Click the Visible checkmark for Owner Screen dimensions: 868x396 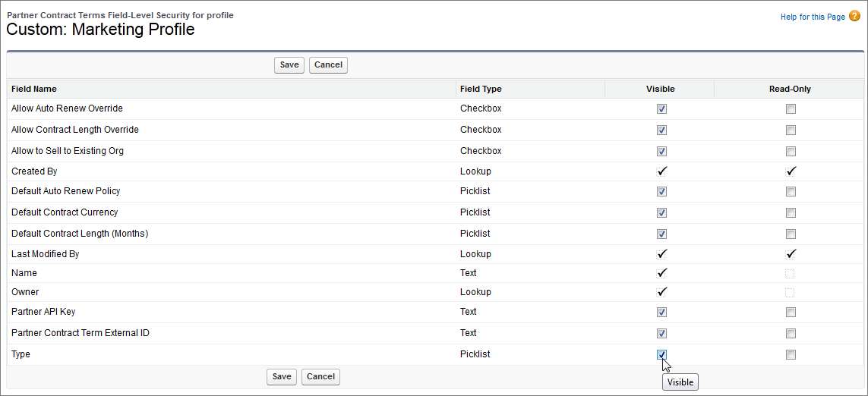(661, 291)
